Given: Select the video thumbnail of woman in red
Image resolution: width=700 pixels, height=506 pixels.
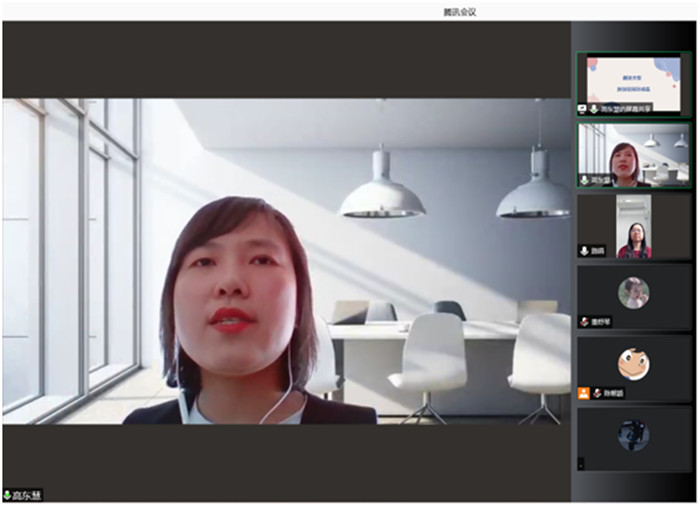Looking at the screenshot, I should (634, 226).
